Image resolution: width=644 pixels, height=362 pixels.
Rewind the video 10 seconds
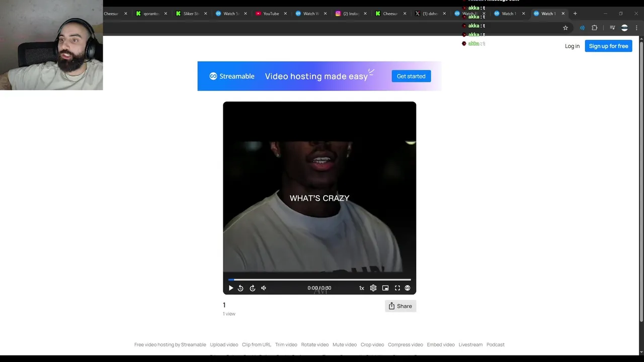[240, 288]
